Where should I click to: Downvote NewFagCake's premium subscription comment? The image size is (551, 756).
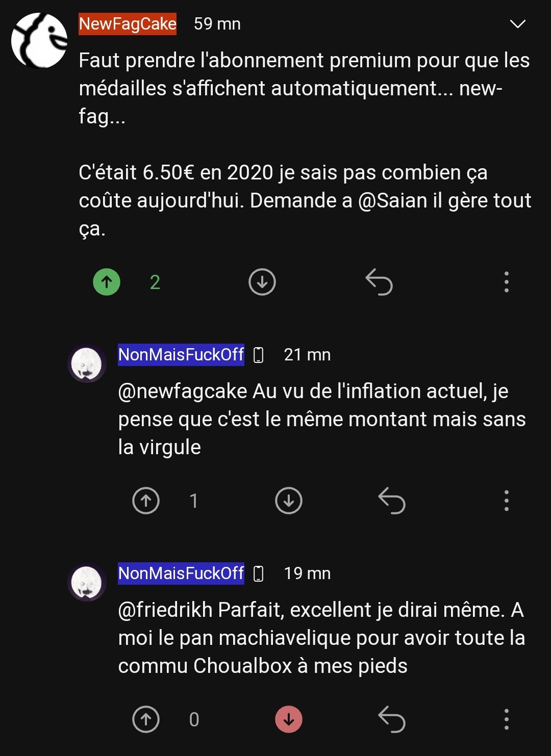[262, 282]
